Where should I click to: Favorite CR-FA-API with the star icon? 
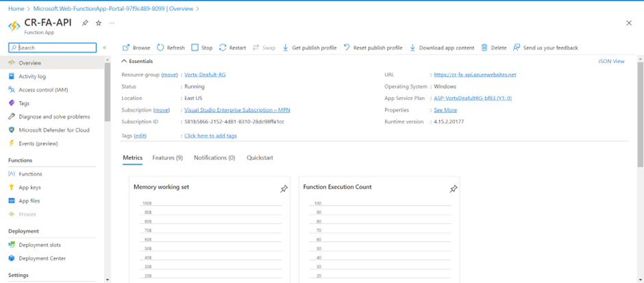point(99,23)
